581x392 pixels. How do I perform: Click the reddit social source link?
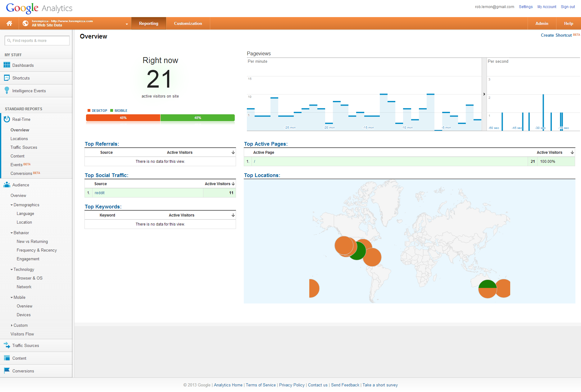pyautogui.click(x=100, y=193)
